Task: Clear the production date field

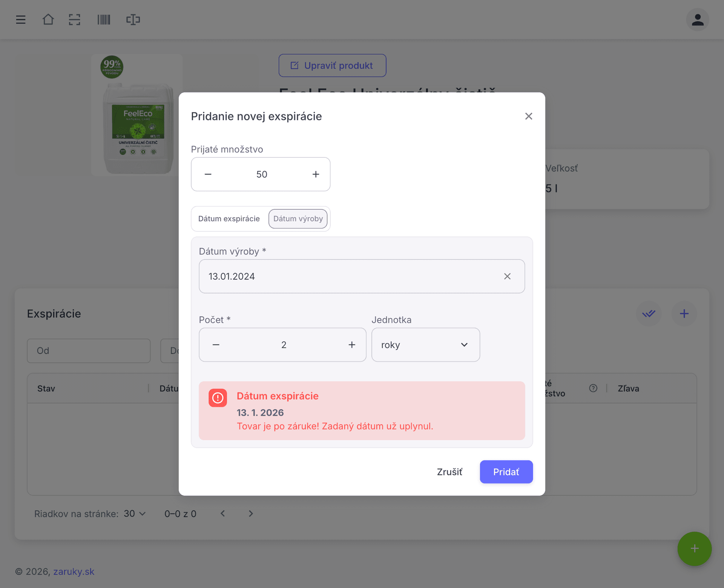Action: [x=507, y=276]
